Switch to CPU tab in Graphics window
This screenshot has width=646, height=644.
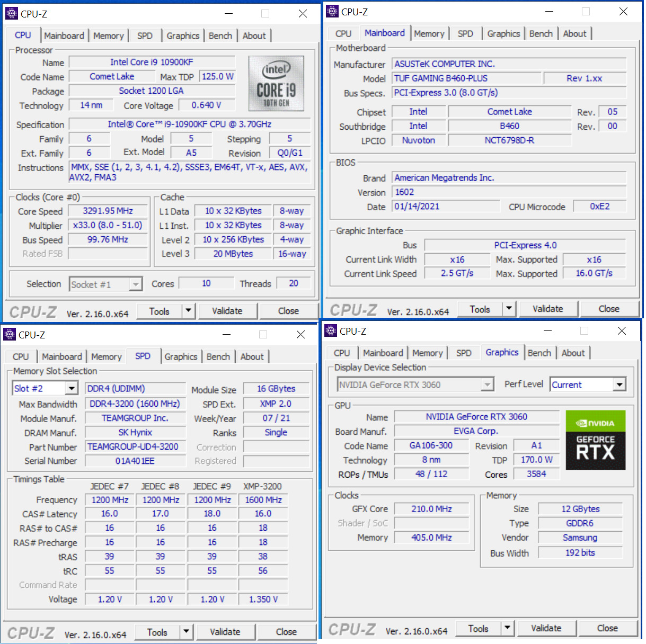click(341, 353)
